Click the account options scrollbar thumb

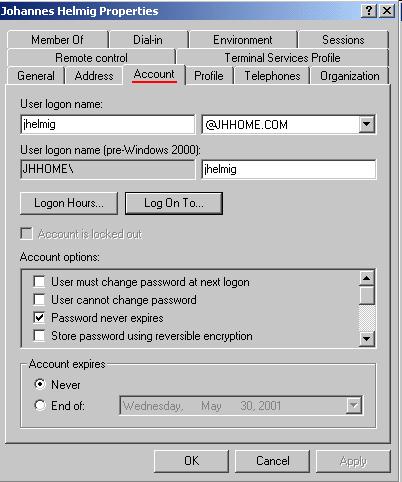pos(367,295)
